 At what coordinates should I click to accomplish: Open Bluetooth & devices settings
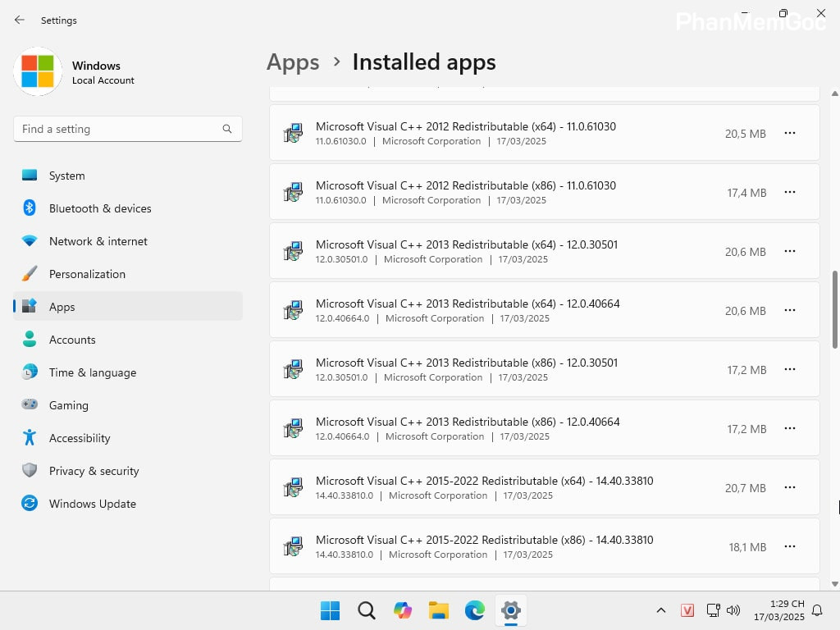click(x=100, y=208)
